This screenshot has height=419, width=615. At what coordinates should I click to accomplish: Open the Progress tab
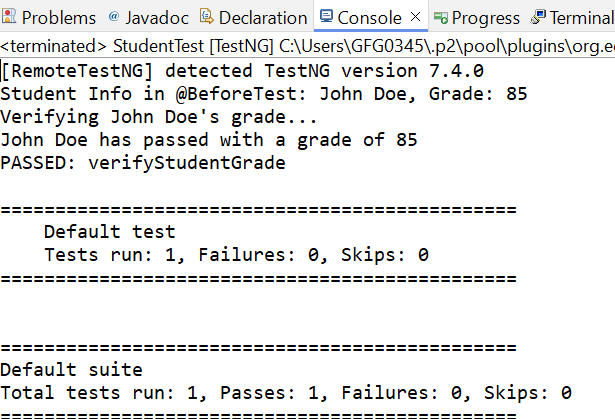click(485, 17)
